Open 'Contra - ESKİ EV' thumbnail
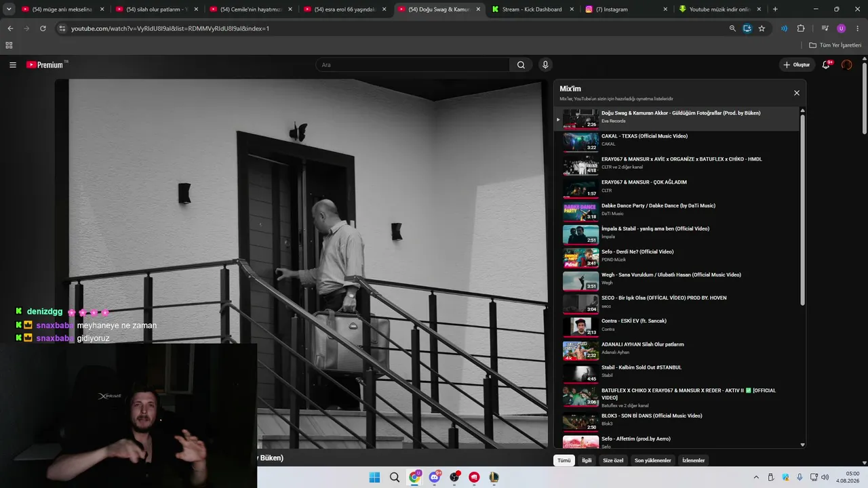868x488 pixels. (580, 327)
